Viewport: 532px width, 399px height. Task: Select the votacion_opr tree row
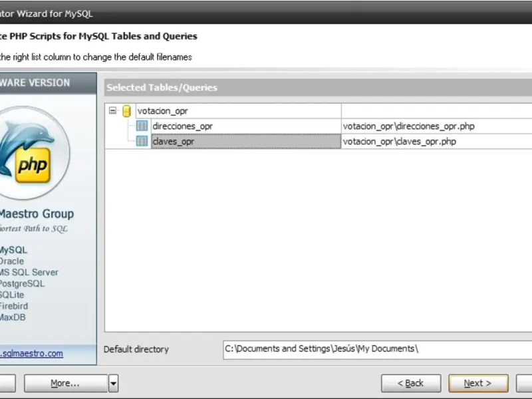pos(238,111)
